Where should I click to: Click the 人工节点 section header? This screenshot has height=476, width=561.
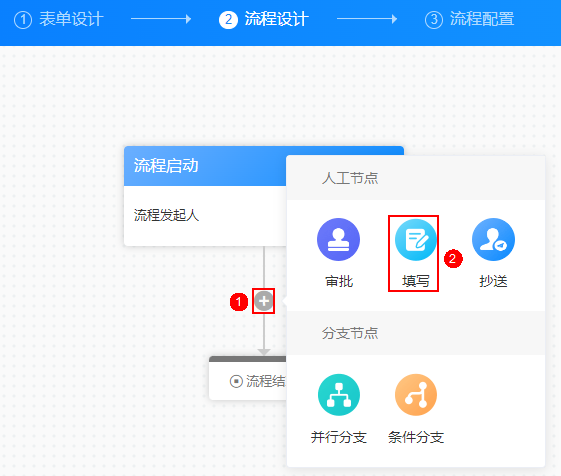pyautogui.click(x=416, y=178)
